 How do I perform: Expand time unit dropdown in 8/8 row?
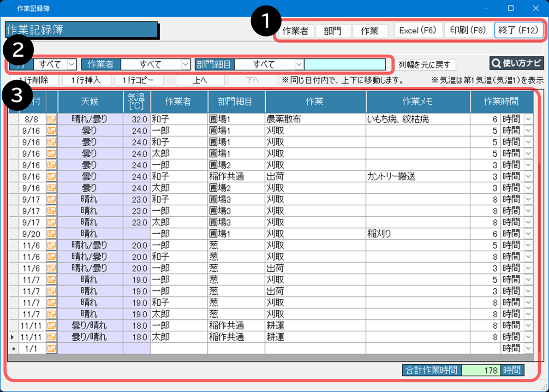(528, 120)
